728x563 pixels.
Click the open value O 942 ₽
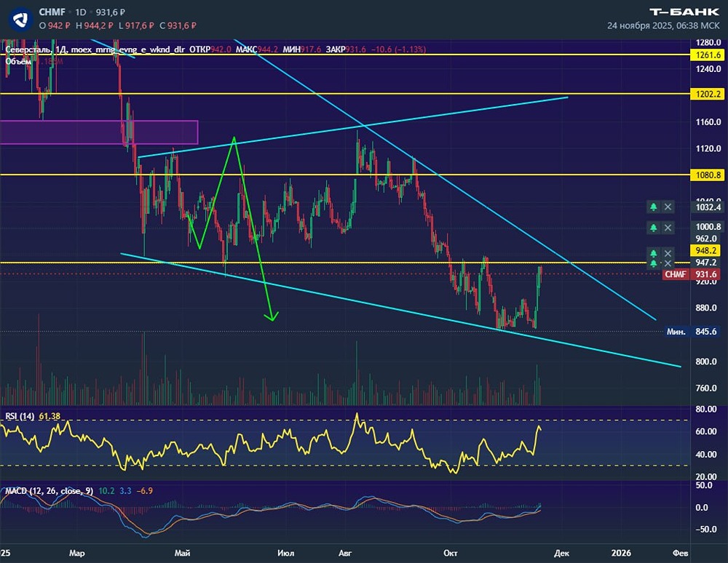pos(55,26)
